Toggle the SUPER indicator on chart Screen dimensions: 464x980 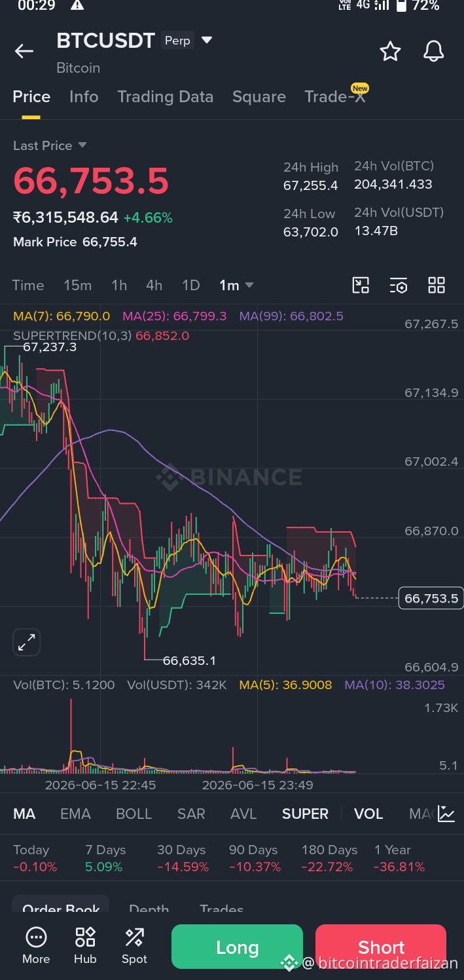[x=305, y=814]
